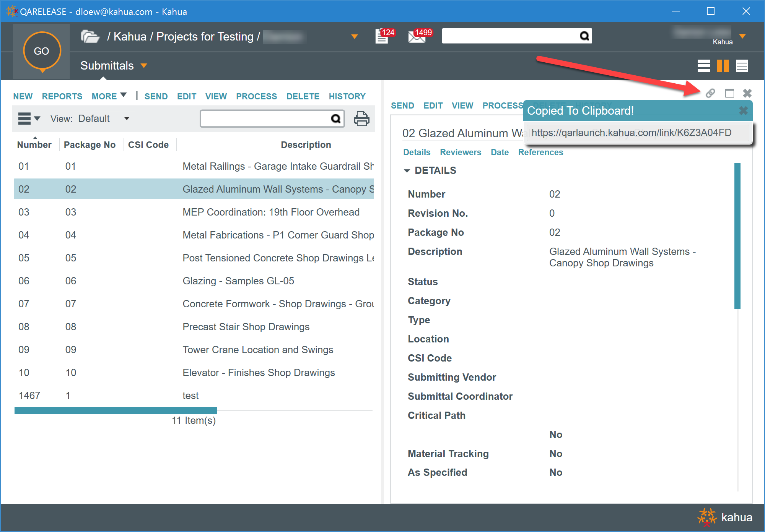Click the printer icon in the list toolbar
The image size is (765, 532).
(x=361, y=119)
